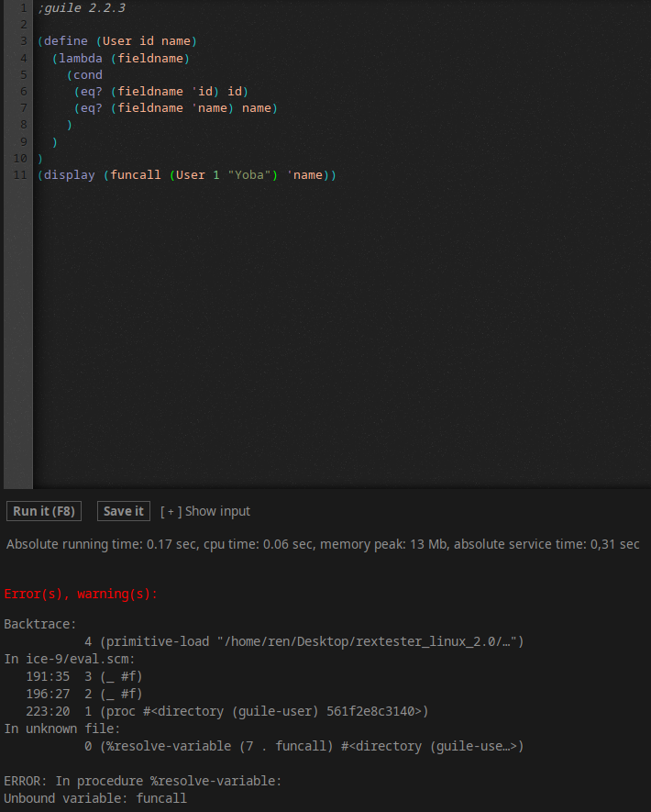Click line number 11 in the gutter
The width and height of the screenshot is (651, 812).
(x=20, y=174)
